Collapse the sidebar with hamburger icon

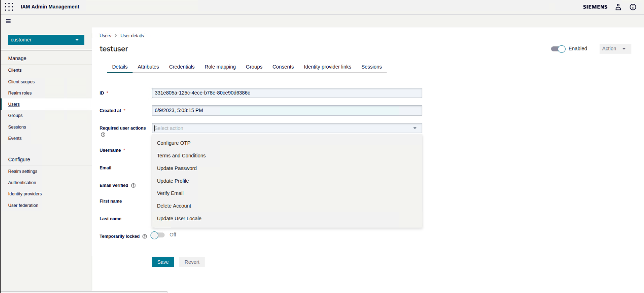8,21
